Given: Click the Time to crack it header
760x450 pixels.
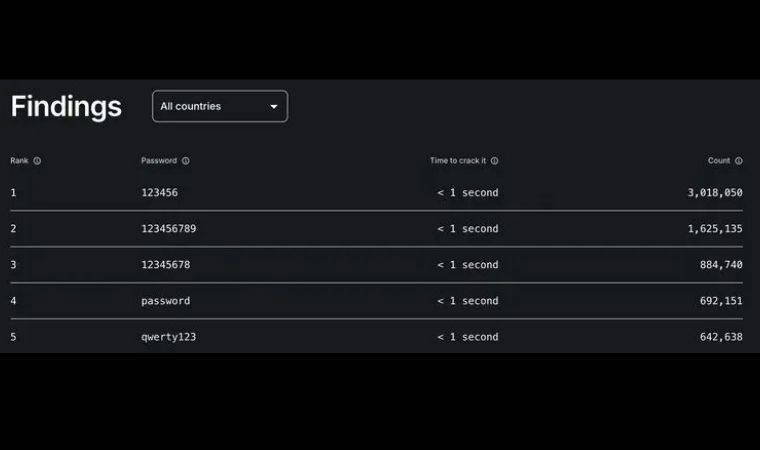Looking at the screenshot, I should point(457,161).
